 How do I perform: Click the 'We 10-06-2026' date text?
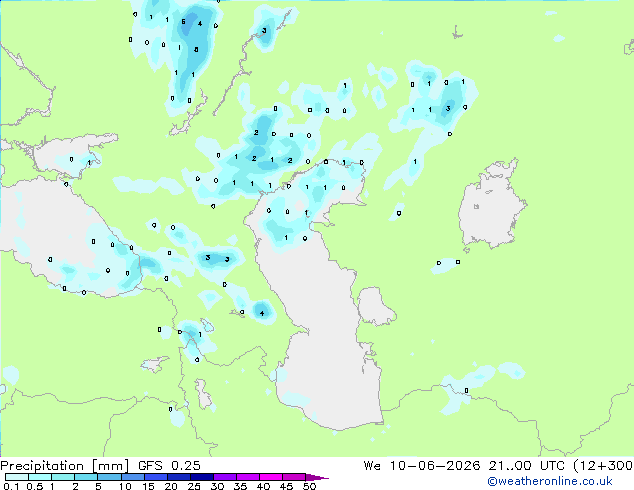[x=422, y=466]
